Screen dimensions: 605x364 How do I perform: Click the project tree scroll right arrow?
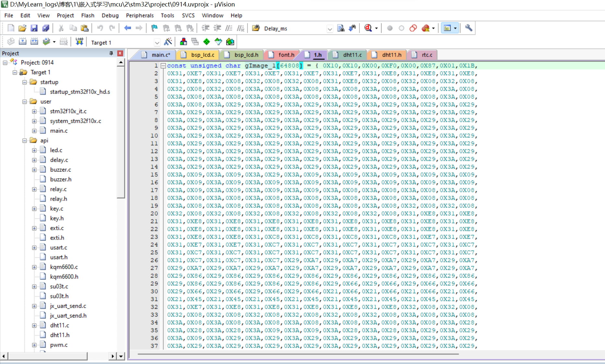pos(112,356)
